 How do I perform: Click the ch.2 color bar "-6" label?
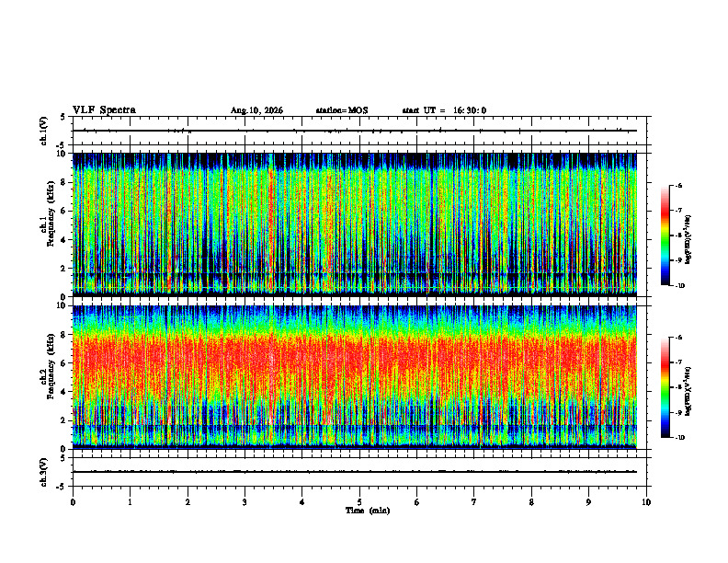tap(678, 338)
